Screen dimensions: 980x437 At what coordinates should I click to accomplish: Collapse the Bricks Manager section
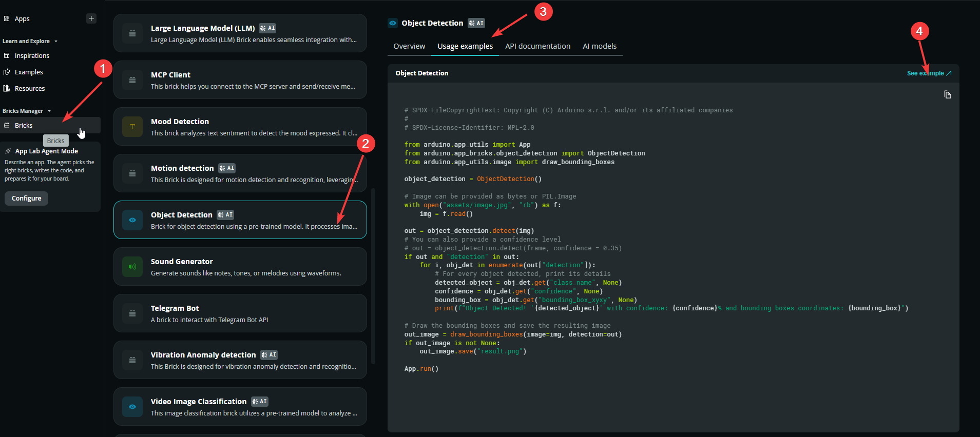[x=49, y=111]
